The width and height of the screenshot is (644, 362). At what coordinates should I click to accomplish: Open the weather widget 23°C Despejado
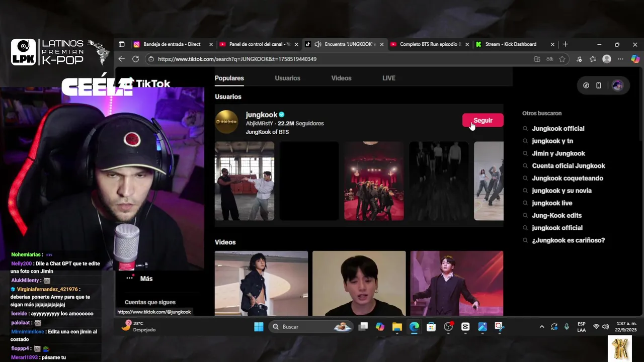point(138,326)
